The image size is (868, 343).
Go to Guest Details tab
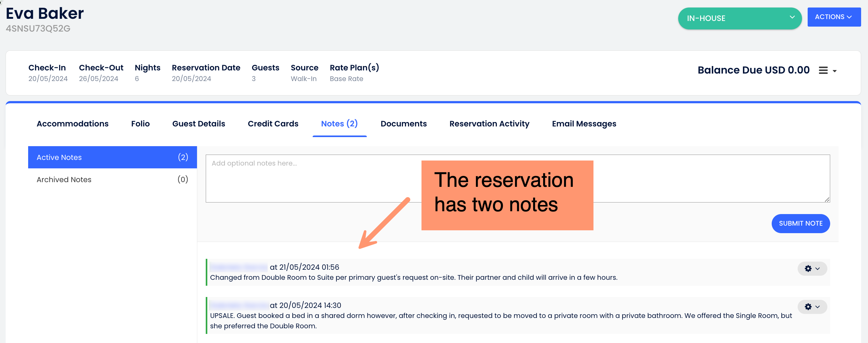[x=199, y=124]
